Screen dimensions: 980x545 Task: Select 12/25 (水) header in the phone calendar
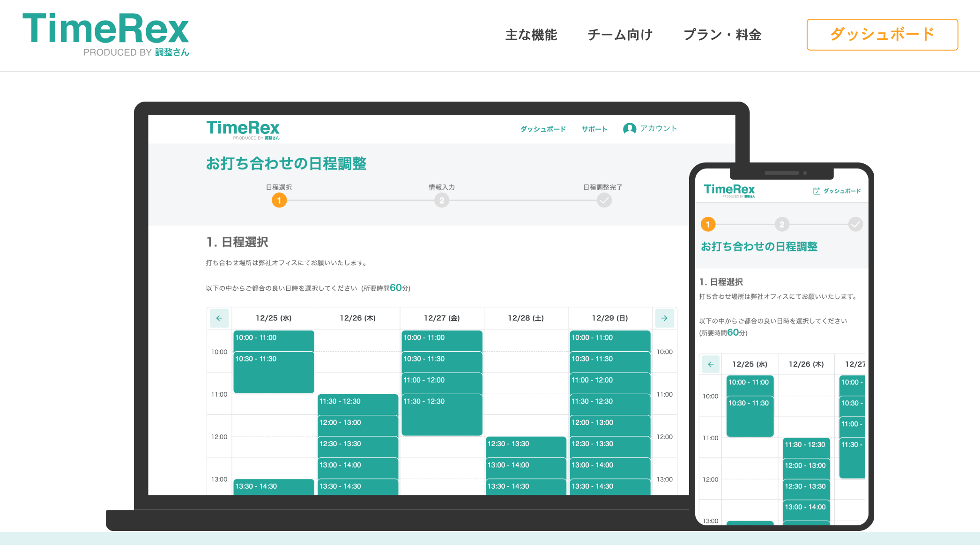(x=750, y=364)
